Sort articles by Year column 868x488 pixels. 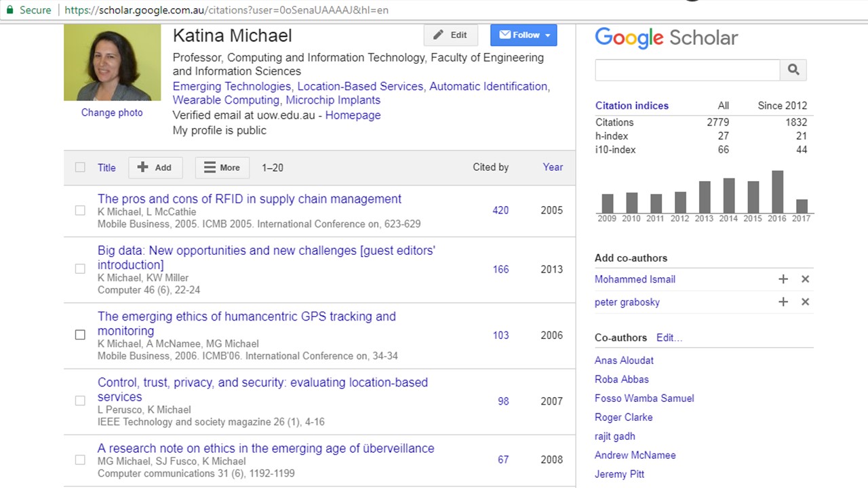click(x=553, y=167)
